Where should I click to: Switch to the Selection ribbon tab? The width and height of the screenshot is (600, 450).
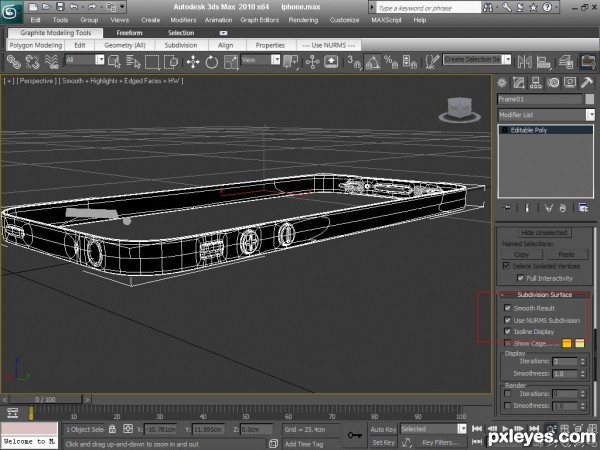pos(181,33)
